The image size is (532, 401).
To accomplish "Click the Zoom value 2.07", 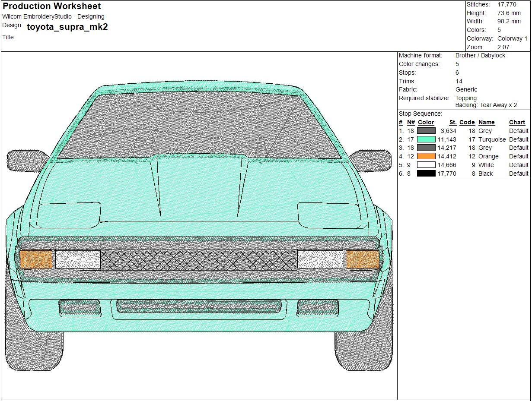I will [503, 47].
